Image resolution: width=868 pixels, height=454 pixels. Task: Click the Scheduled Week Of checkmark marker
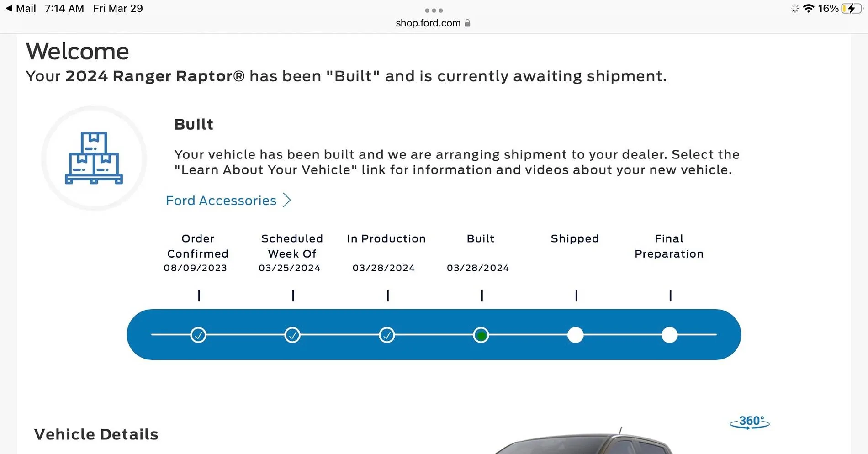coord(292,335)
